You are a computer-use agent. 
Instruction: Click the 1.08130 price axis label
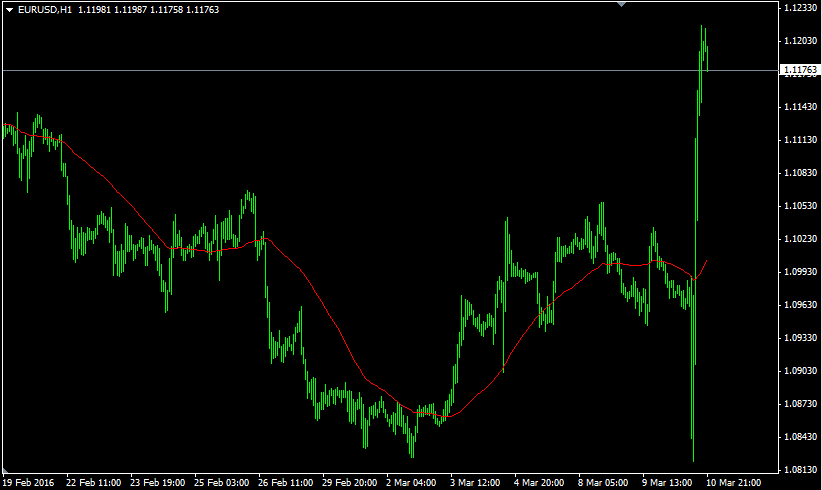801,470
